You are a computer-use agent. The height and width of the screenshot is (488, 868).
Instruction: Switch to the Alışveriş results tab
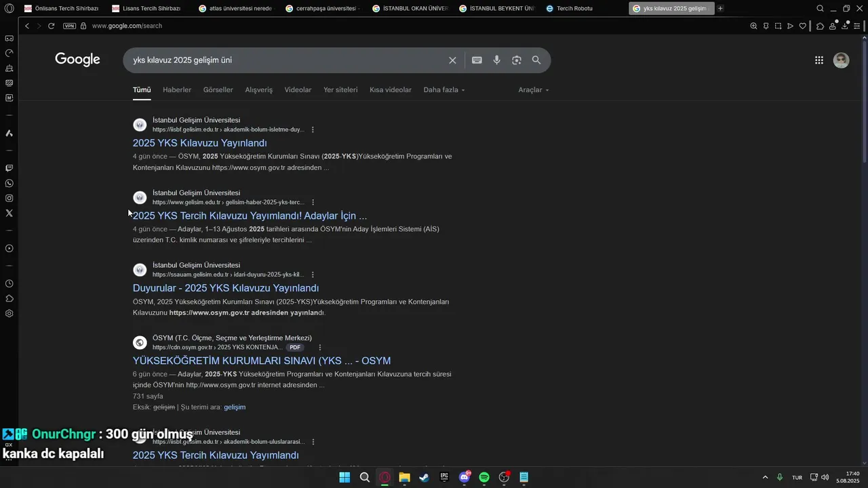(258, 89)
